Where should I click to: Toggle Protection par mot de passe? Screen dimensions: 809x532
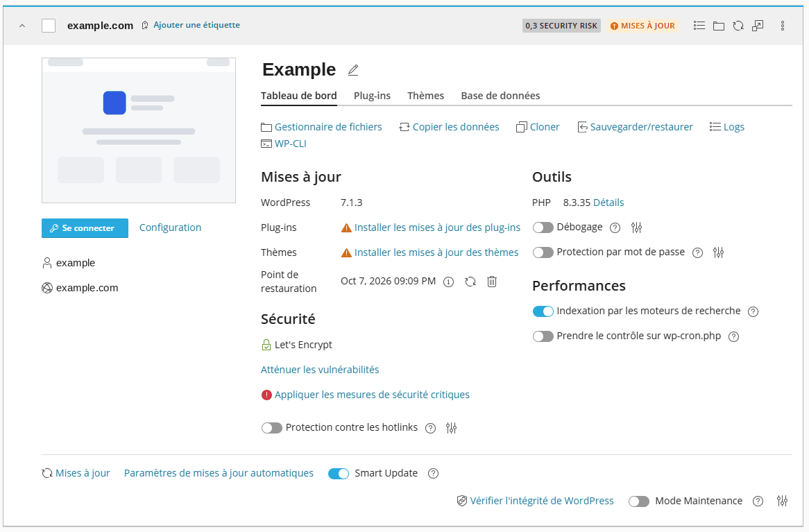click(x=543, y=252)
